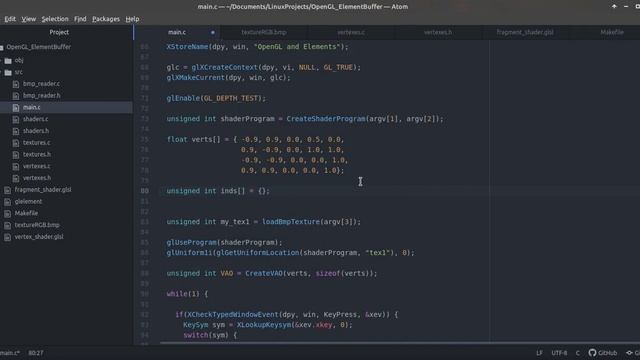
Task: Open textures.c in the tree
Action: (x=37, y=143)
